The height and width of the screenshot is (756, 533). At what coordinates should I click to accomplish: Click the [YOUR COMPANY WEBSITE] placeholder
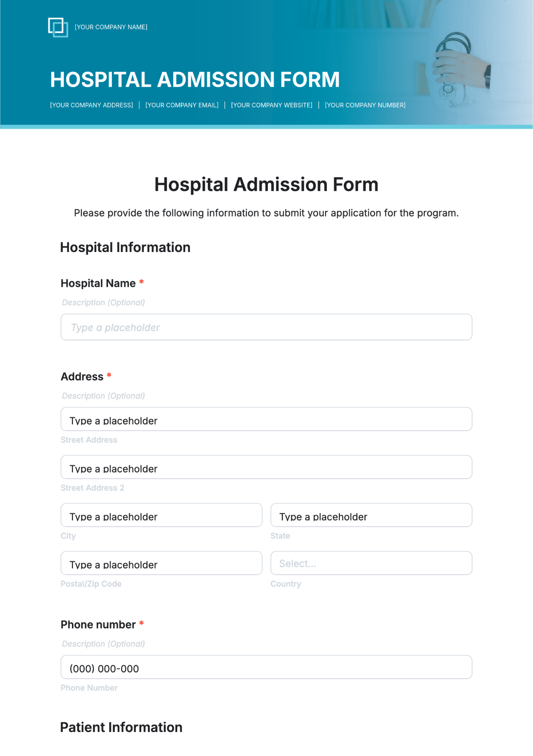(x=272, y=105)
